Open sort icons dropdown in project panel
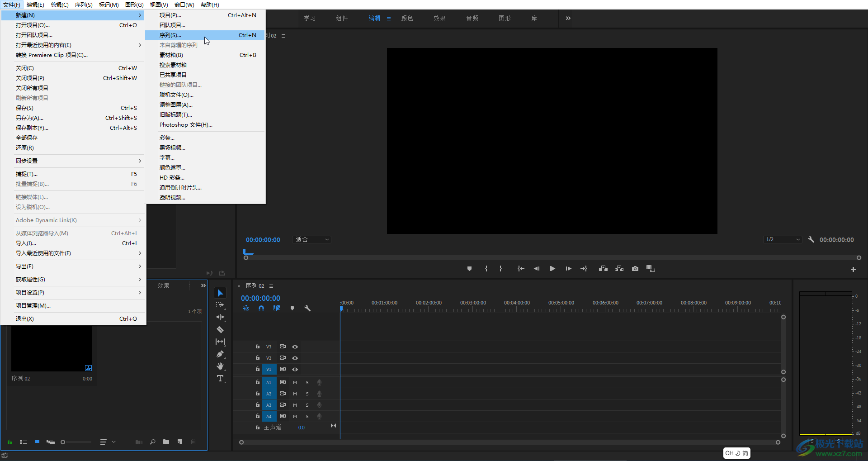The height and width of the screenshot is (461, 868). click(108, 442)
